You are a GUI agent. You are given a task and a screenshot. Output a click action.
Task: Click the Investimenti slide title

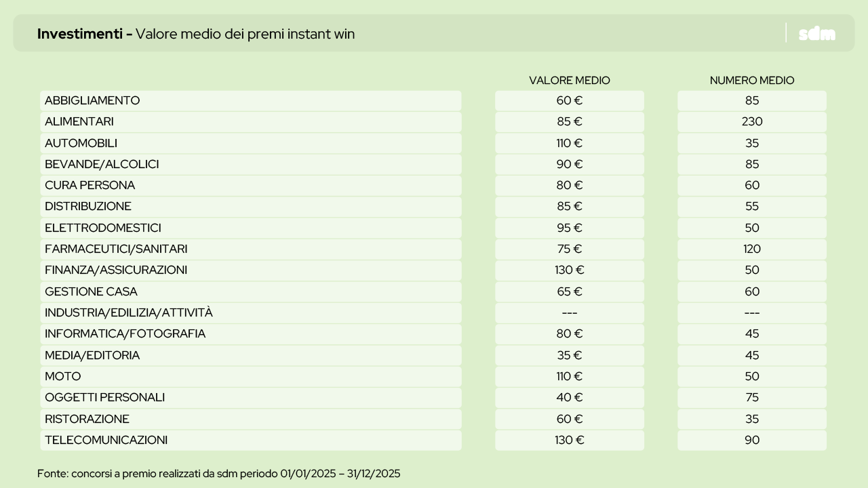click(x=196, y=34)
